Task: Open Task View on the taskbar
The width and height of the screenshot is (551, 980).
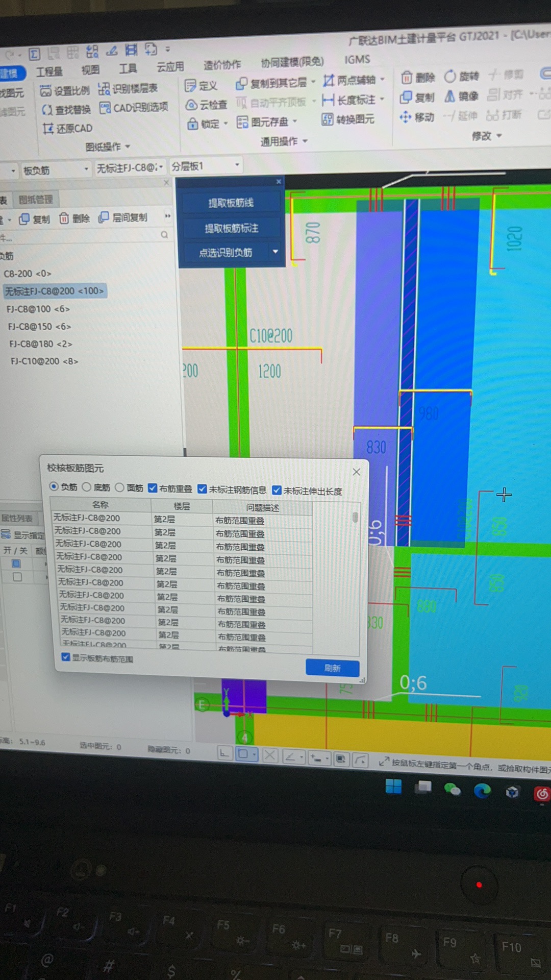Action: (423, 788)
